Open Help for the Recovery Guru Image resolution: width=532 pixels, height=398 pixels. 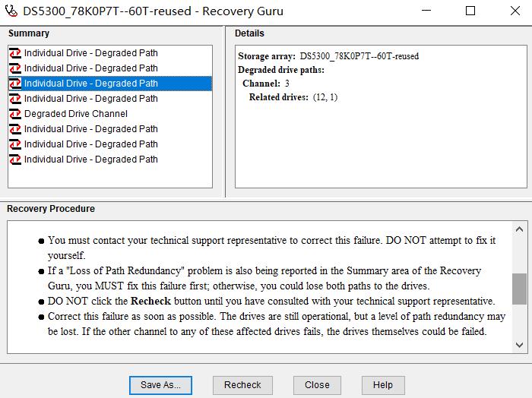pyautogui.click(x=382, y=385)
